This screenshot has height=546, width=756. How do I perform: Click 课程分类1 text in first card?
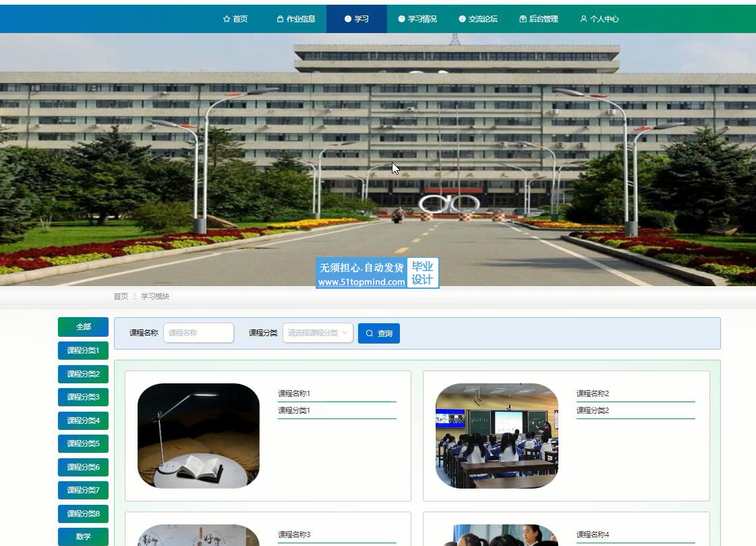(294, 410)
